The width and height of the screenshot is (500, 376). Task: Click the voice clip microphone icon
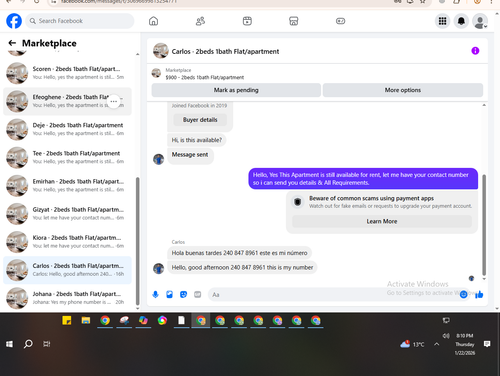(155, 294)
